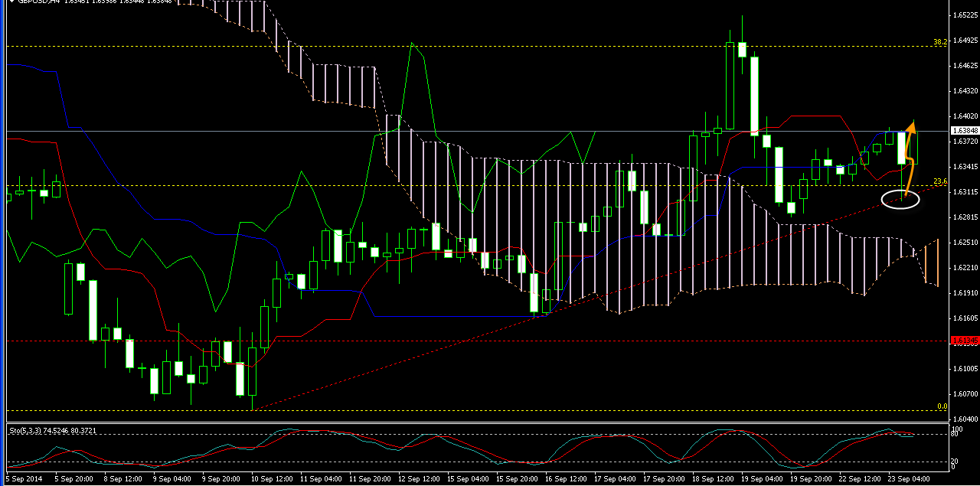Click the 17 Sep 04:00 time label
This screenshot has height=486, width=980.
click(x=614, y=478)
